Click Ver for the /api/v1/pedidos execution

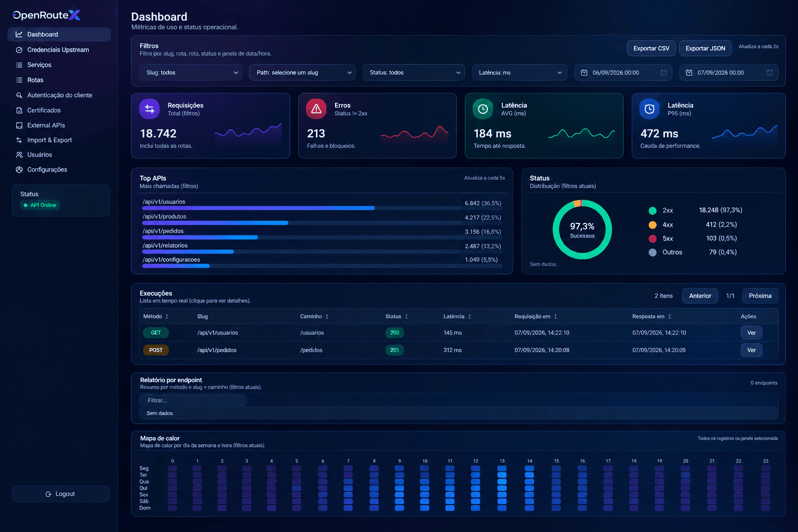tap(751, 350)
